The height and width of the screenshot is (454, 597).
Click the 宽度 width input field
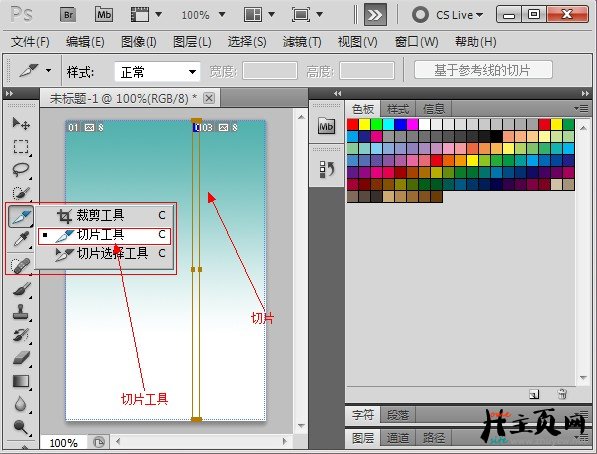[270, 71]
